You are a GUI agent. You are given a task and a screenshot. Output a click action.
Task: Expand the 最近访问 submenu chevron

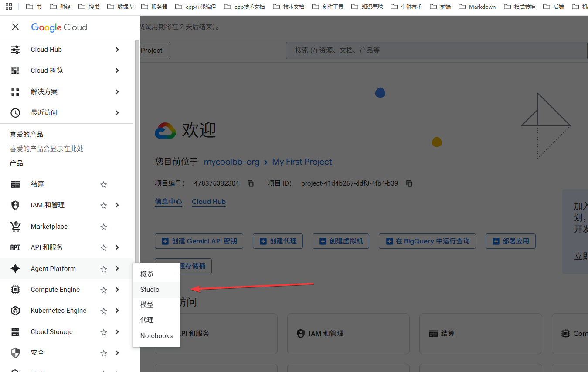117,113
